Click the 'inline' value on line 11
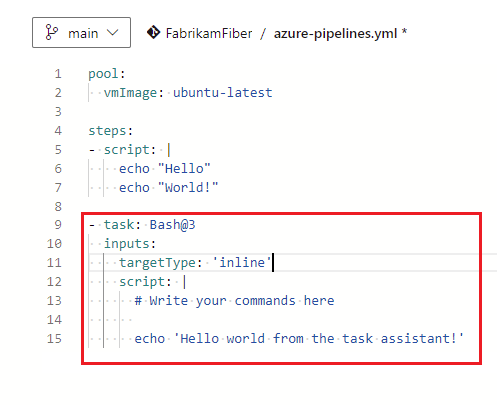497x405 pixels. [x=242, y=263]
